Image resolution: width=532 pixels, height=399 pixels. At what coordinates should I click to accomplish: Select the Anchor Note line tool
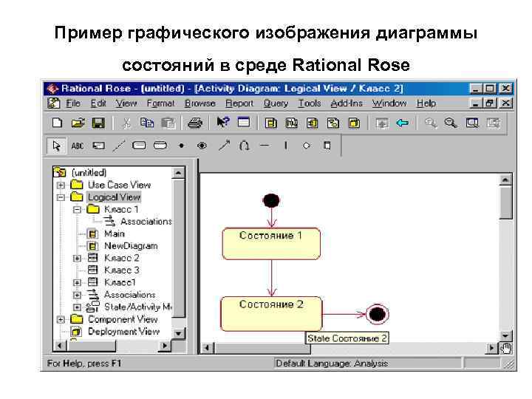119,146
